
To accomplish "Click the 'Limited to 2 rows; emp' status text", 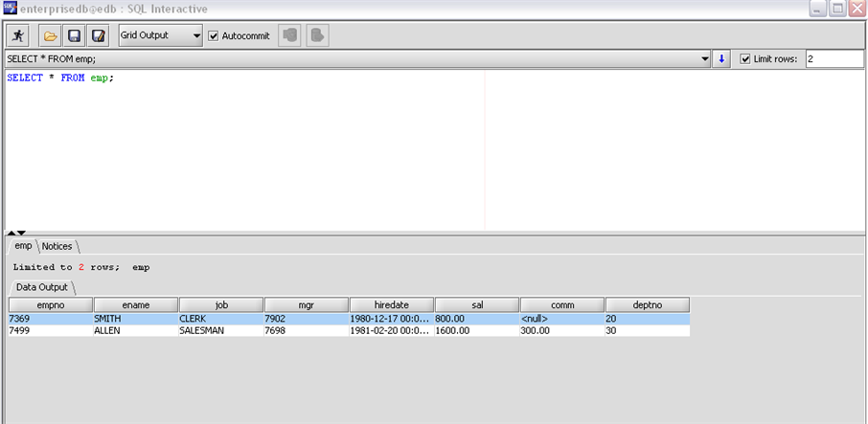I will point(81,268).
